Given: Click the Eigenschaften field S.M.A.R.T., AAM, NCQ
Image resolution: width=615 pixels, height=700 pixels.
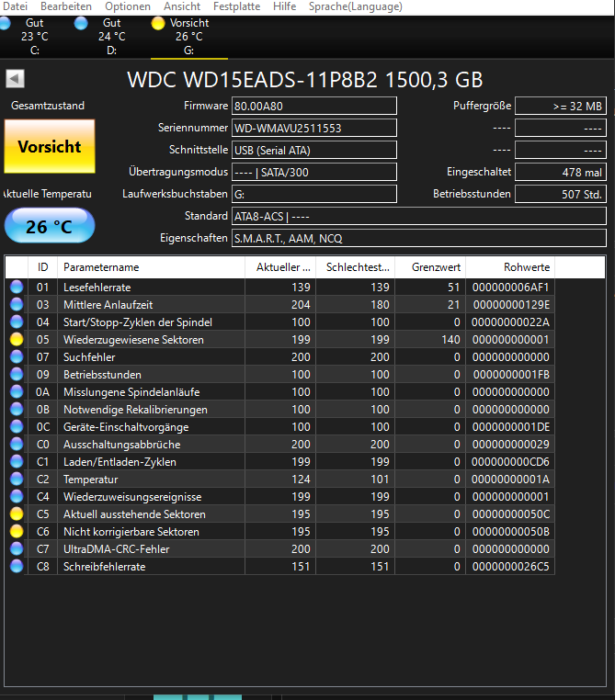Looking at the screenshot, I should [x=419, y=239].
